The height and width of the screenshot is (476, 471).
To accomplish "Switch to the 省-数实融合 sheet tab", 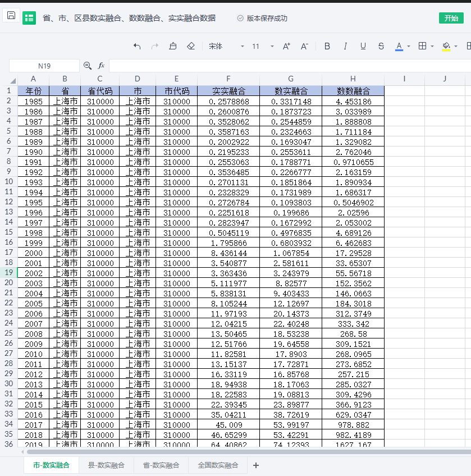I will pyautogui.click(x=161, y=465).
